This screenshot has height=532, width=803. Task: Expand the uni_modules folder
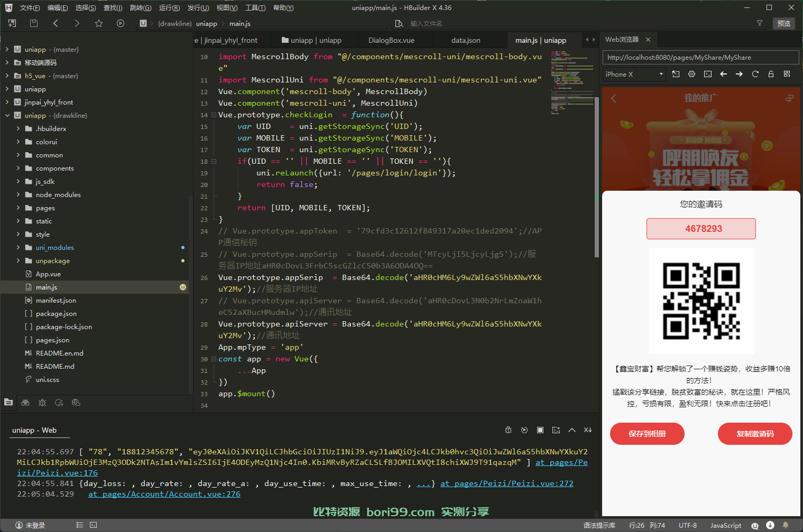18,247
